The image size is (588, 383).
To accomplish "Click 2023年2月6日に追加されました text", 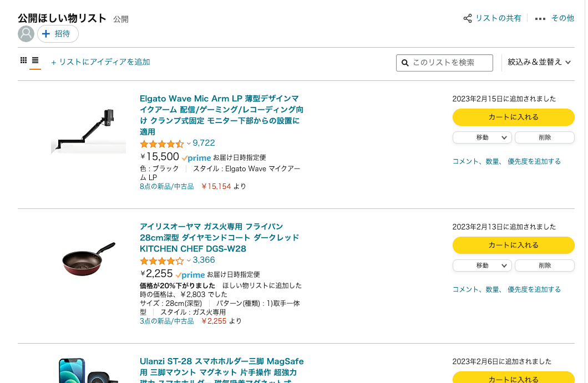I will [x=502, y=361].
